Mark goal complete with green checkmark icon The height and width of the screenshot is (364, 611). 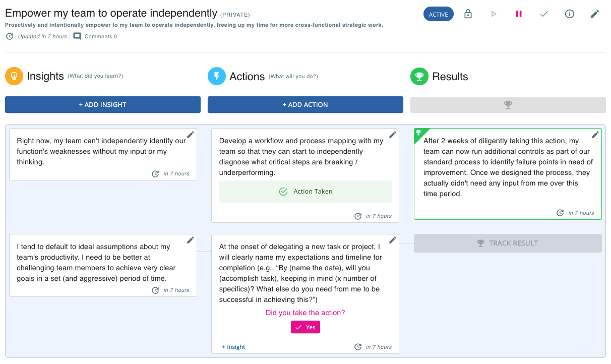pos(544,14)
